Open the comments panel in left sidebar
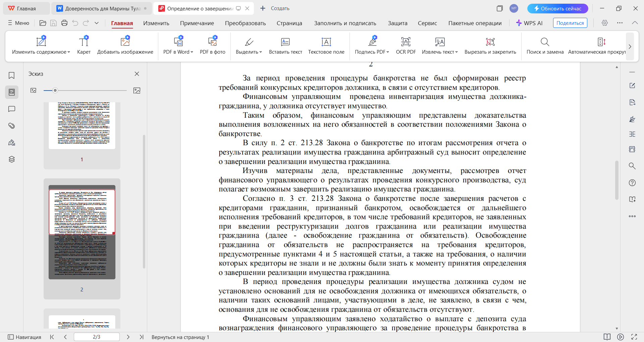The width and height of the screenshot is (644, 342). tap(12, 109)
